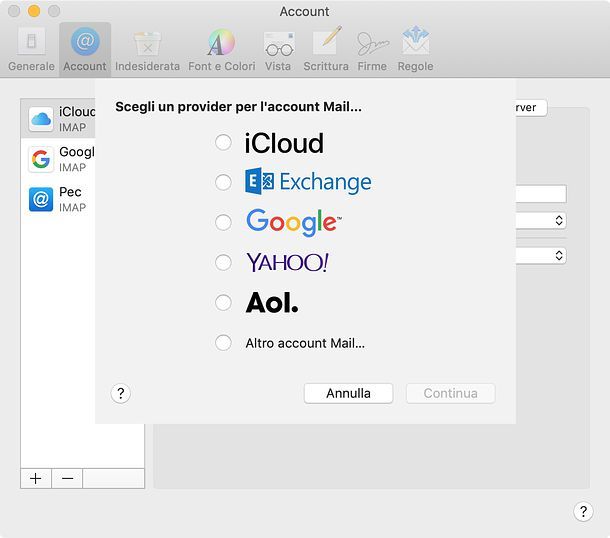Click Annulla to cancel the dialog
The height and width of the screenshot is (538, 610).
click(x=348, y=393)
